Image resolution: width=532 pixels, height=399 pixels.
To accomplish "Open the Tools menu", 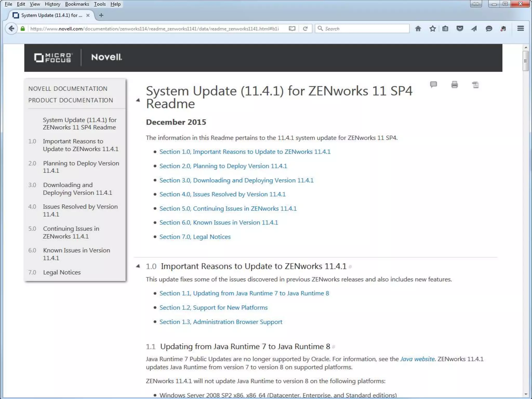I will (x=100, y=4).
